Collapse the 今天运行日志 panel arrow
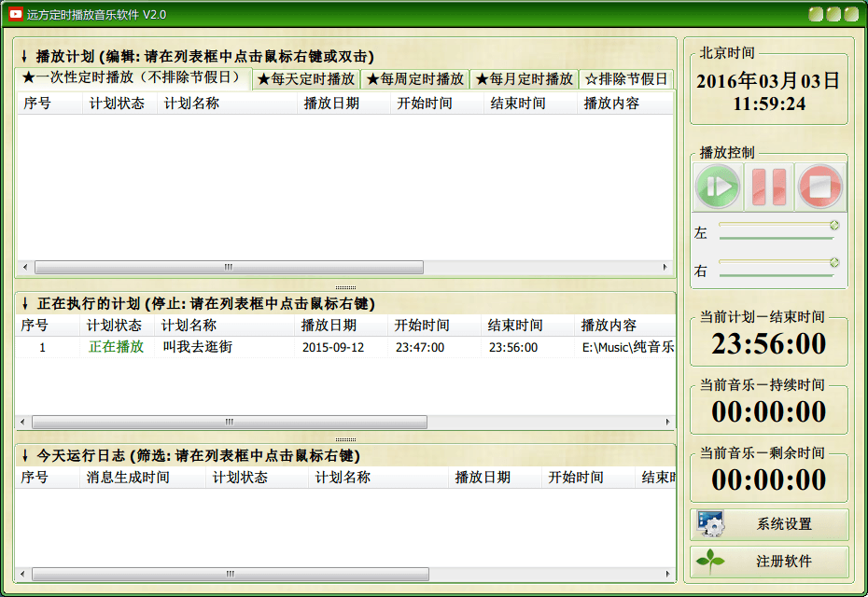This screenshot has height=597, width=868. point(24,456)
